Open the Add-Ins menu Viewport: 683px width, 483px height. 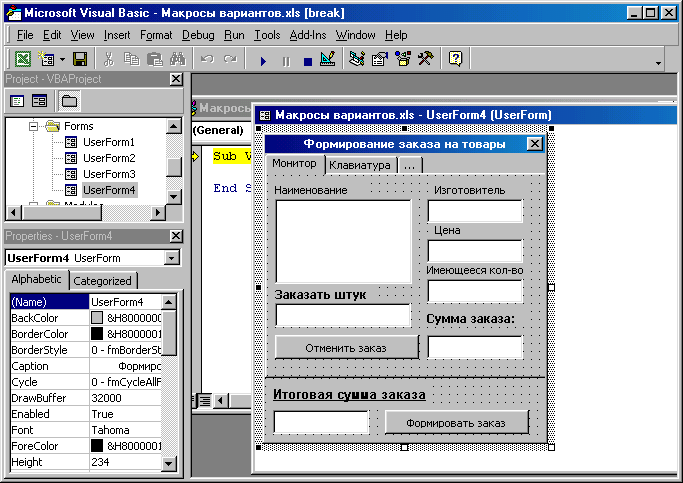pos(308,35)
